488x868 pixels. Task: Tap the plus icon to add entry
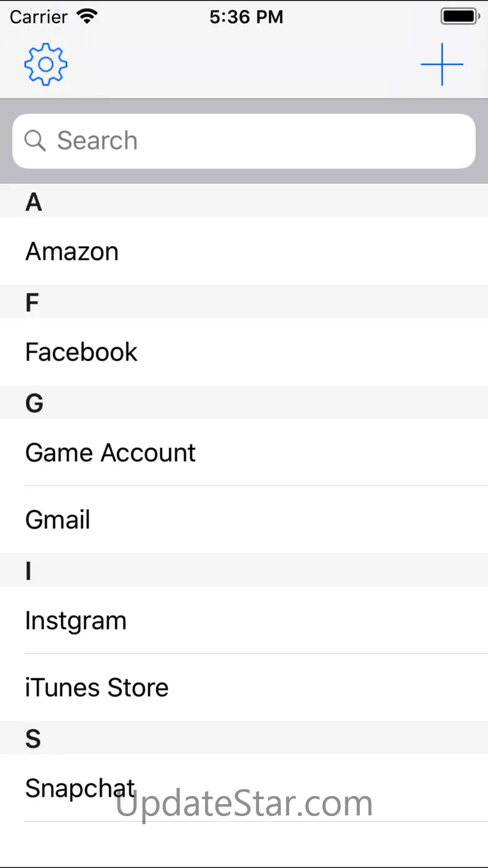pos(442,64)
